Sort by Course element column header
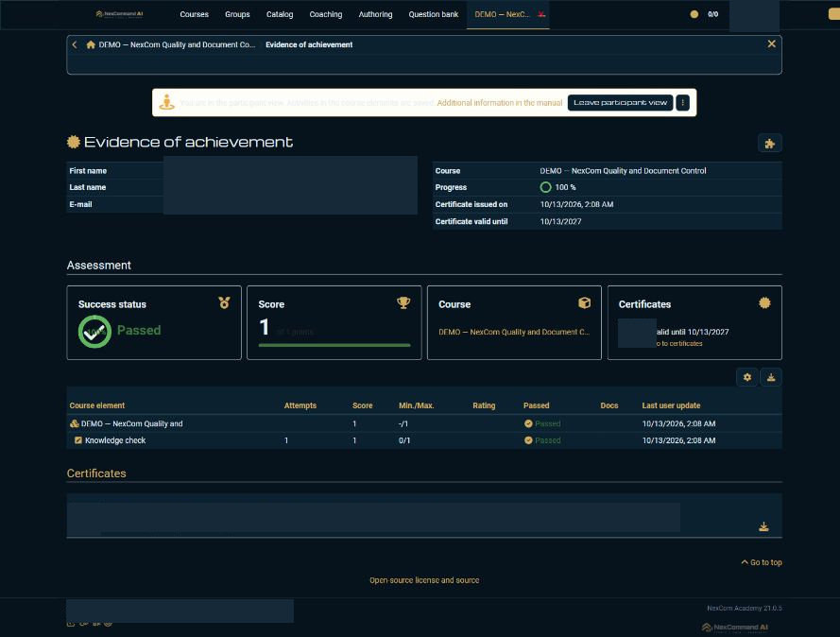Viewport: 840px width, 637px height. click(x=97, y=405)
